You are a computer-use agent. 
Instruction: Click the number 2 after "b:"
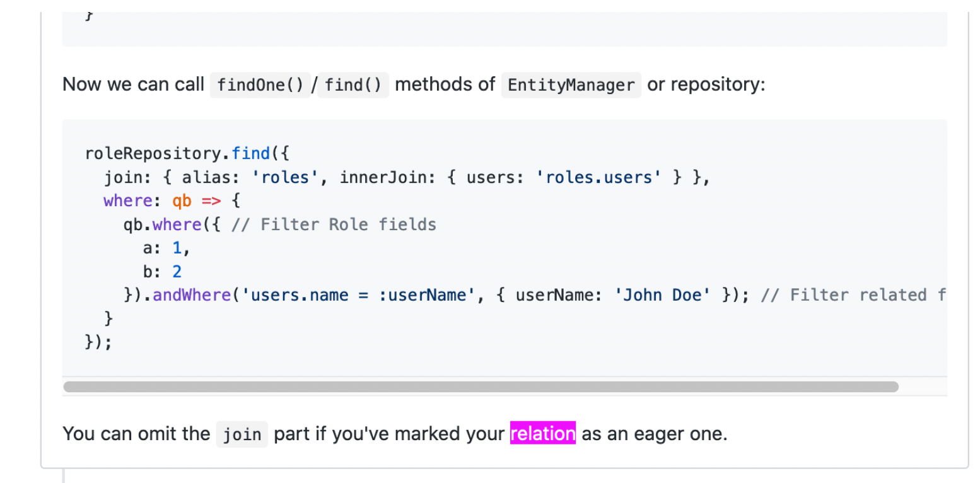177,272
